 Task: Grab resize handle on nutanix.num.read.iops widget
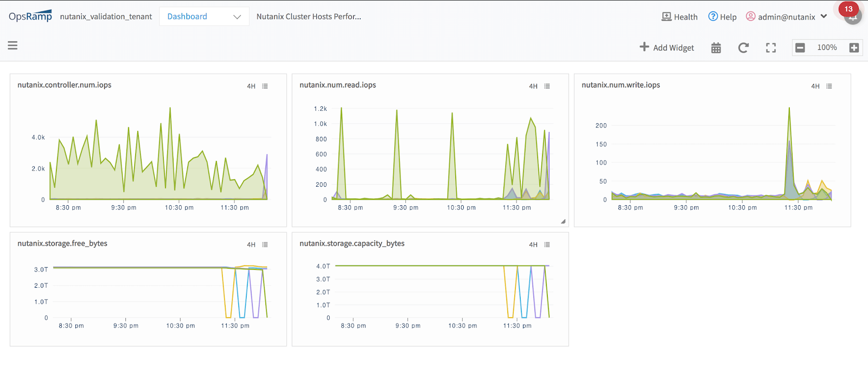pos(563,222)
